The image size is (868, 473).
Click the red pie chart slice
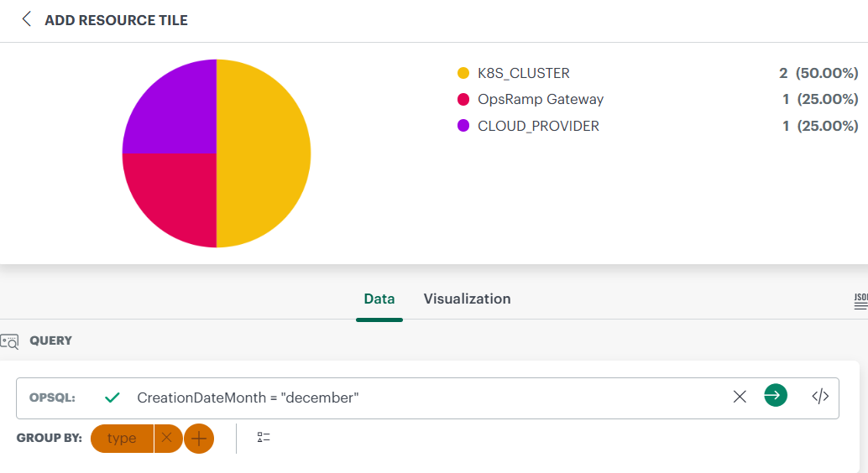(177, 191)
